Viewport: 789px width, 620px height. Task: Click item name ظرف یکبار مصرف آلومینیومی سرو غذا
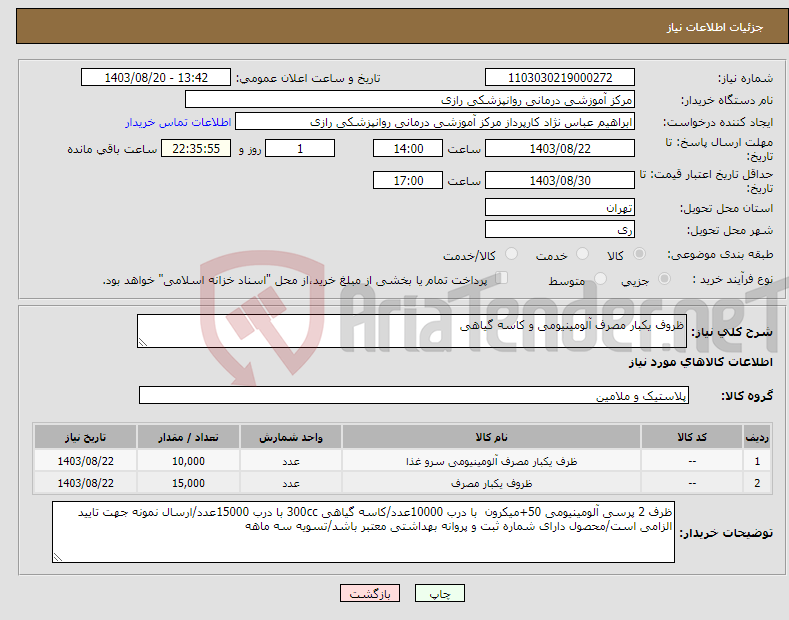tap(491, 461)
